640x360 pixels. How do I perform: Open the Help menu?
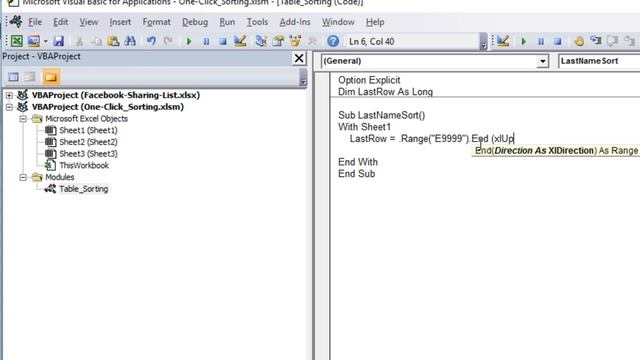point(375,22)
